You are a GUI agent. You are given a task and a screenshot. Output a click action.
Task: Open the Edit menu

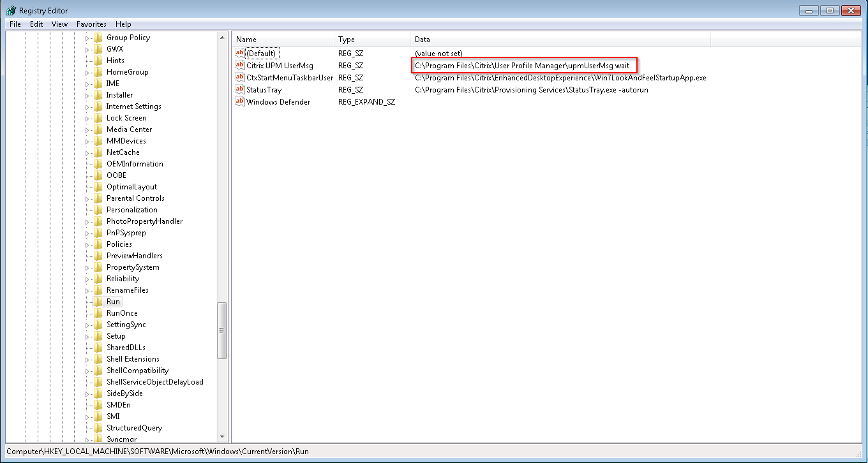coord(36,24)
